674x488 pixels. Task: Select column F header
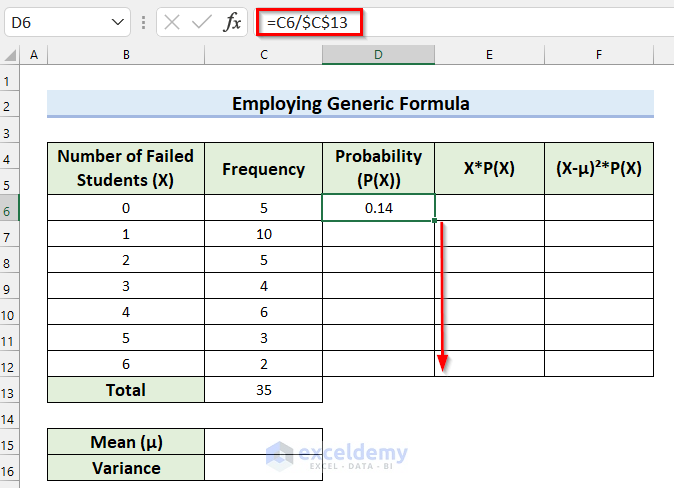coord(599,55)
